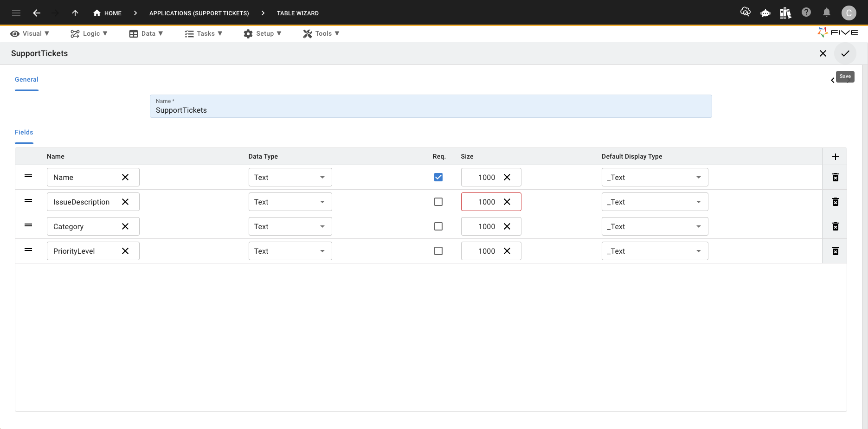868x429 pixels.
Task: Open Data Type dropdown for IssueDescription row
Action: tap(290, 202)
